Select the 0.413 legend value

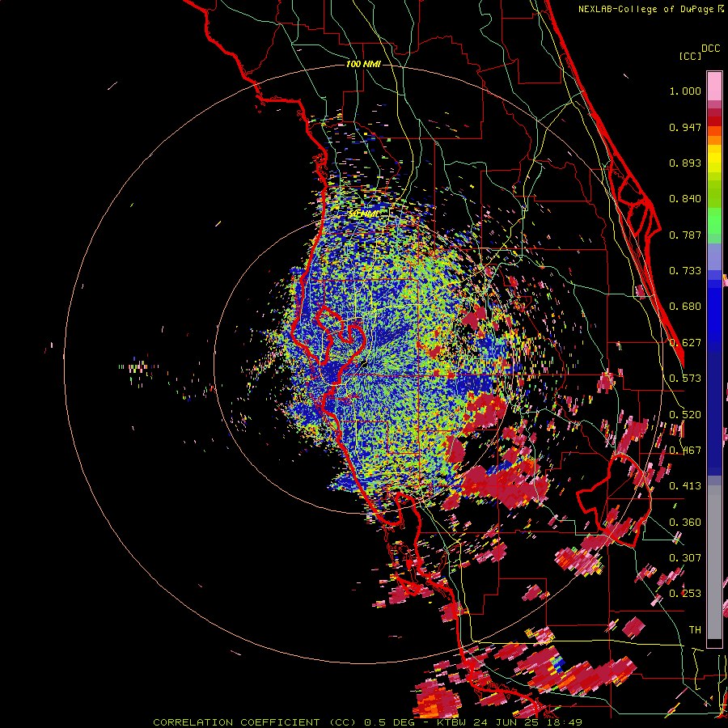coord(685,486)
